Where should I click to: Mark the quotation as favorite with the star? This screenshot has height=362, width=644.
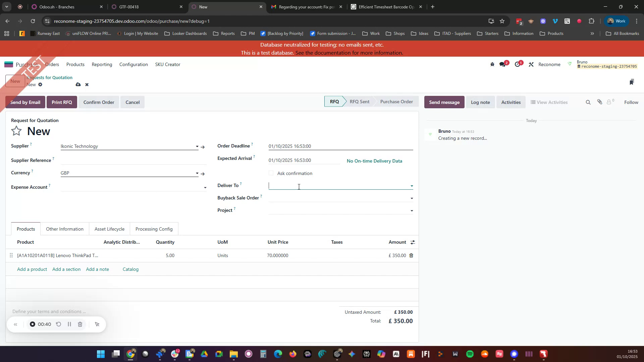tap(16, 131)
